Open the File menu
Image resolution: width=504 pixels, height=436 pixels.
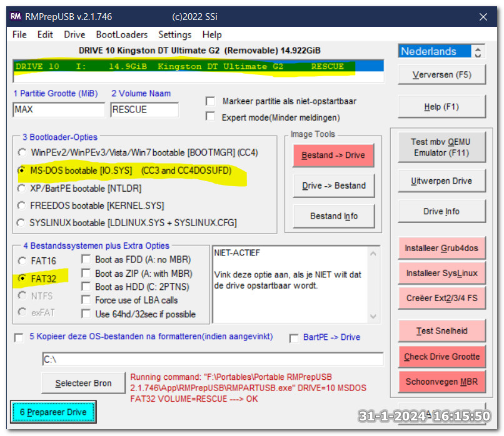[19, 35]
